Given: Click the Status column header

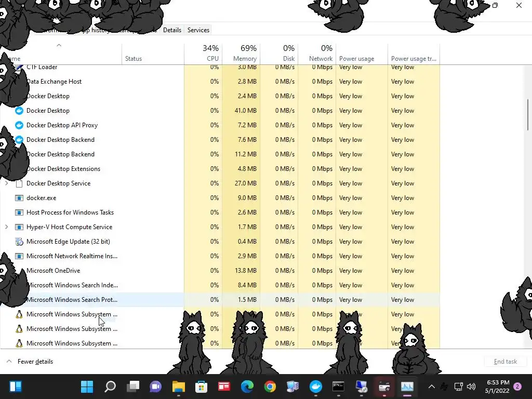Looking at the screenshot, I should [153, 54].
